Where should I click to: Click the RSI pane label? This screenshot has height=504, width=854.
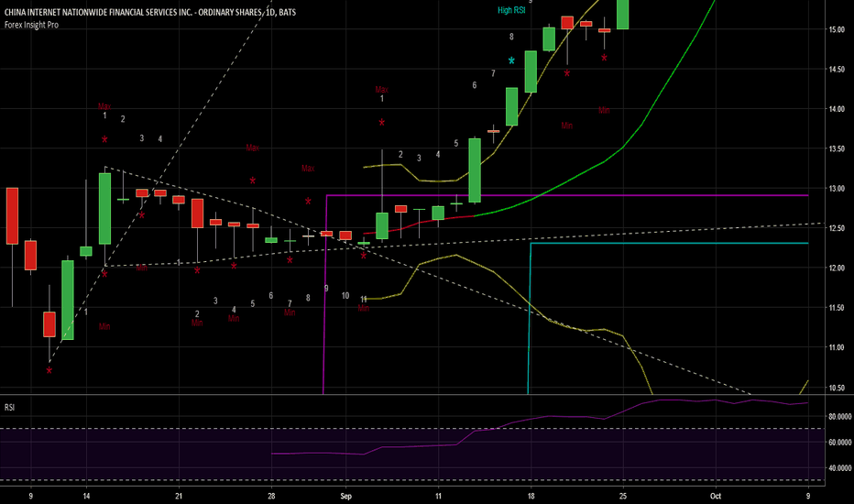[9, 408]
